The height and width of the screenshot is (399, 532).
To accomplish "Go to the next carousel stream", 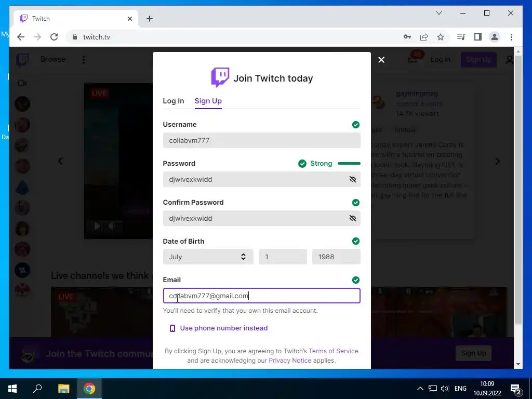I will pyautogui.click(x=497, y=161).
